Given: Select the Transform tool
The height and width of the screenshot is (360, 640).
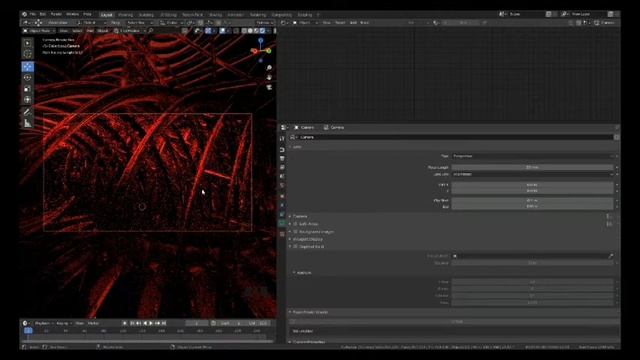Looking at the screenshot, I should pyautogui.click(x=27, y=100).
